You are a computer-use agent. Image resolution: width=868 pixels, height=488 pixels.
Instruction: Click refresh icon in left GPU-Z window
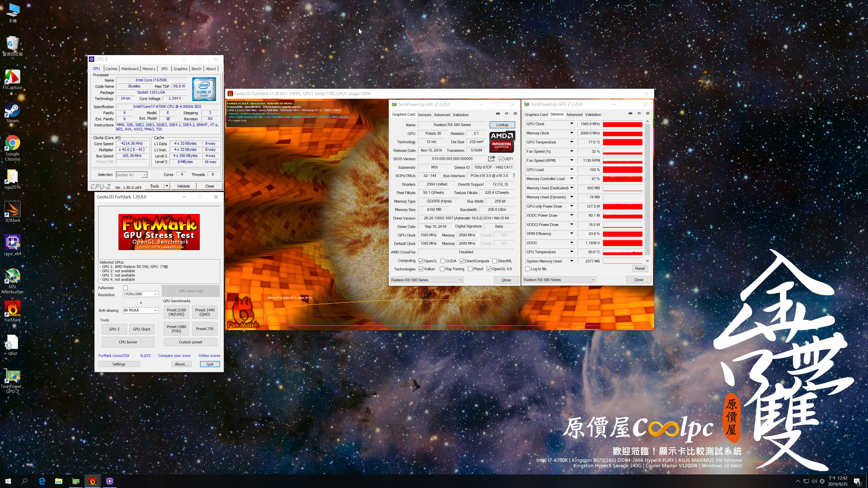pos(506,113)
